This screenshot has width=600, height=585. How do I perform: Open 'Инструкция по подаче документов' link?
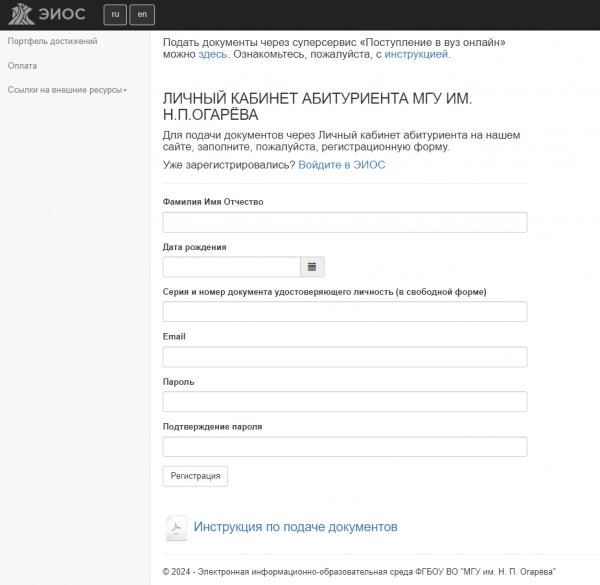click(x=295, y=527)
